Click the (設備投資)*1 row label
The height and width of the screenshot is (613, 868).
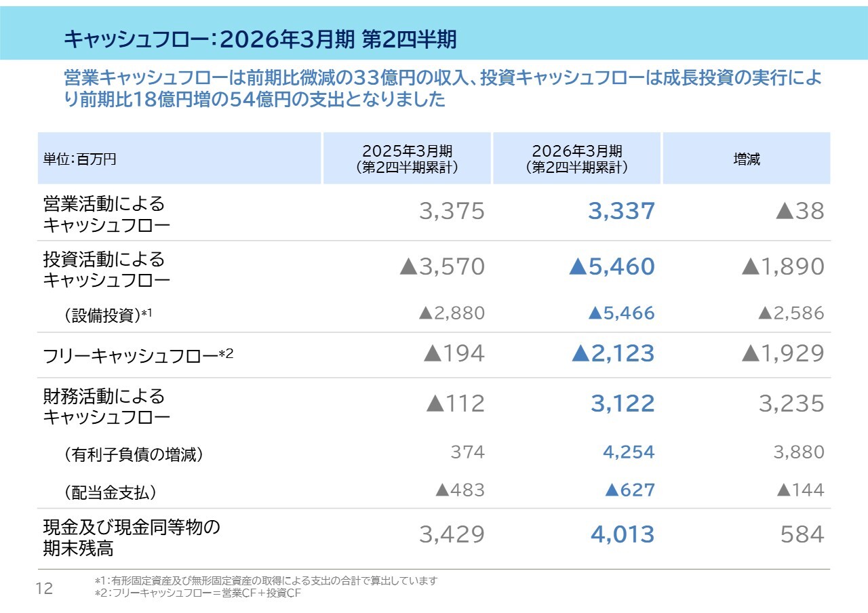[108, 315]
